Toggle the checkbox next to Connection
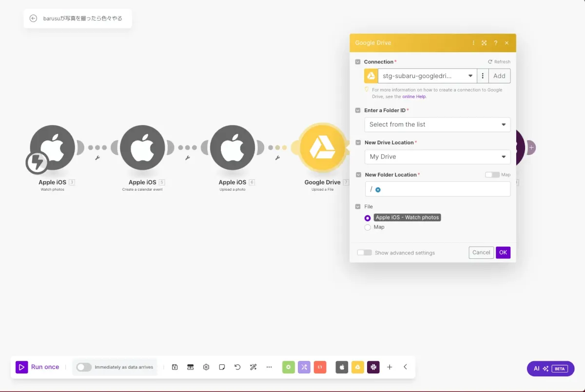 (x=358, y=62)
